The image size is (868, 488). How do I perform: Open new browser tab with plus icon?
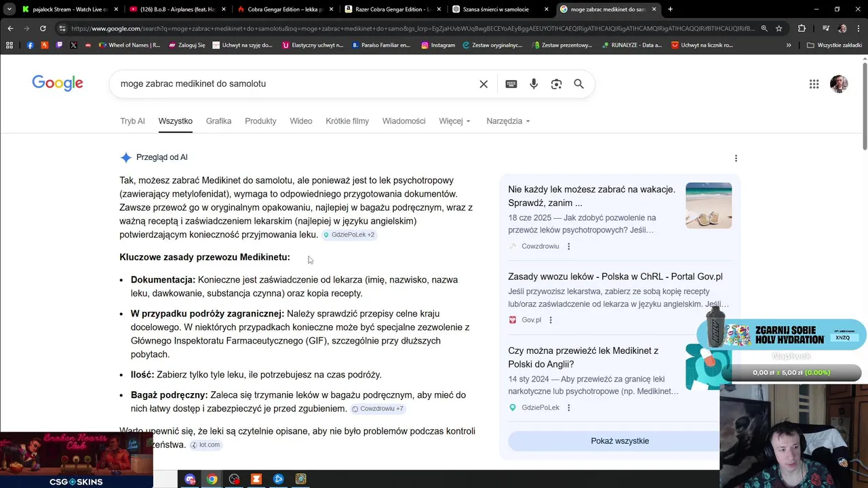pyautogui.click(x=670, y=9)
